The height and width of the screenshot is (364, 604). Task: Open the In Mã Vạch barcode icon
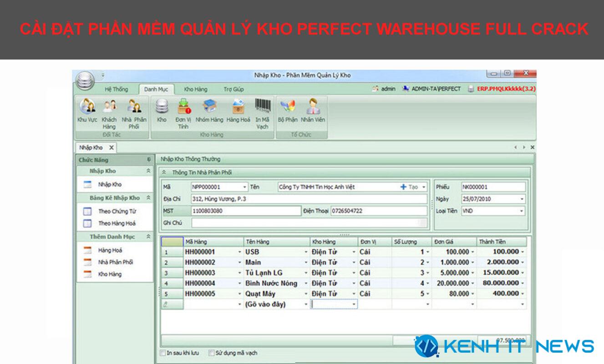pos(262,113)
